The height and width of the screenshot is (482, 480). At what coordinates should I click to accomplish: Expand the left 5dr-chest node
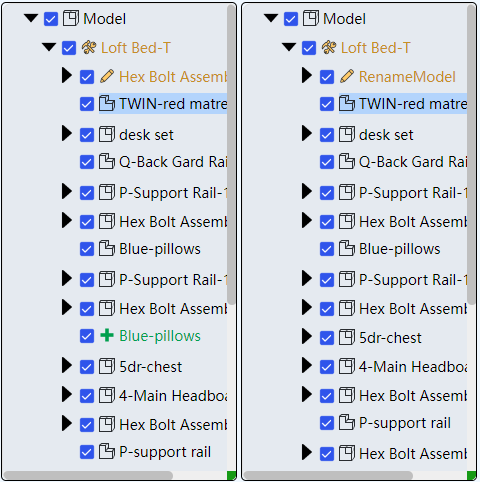pyautogui.click(x=67, y=365)
